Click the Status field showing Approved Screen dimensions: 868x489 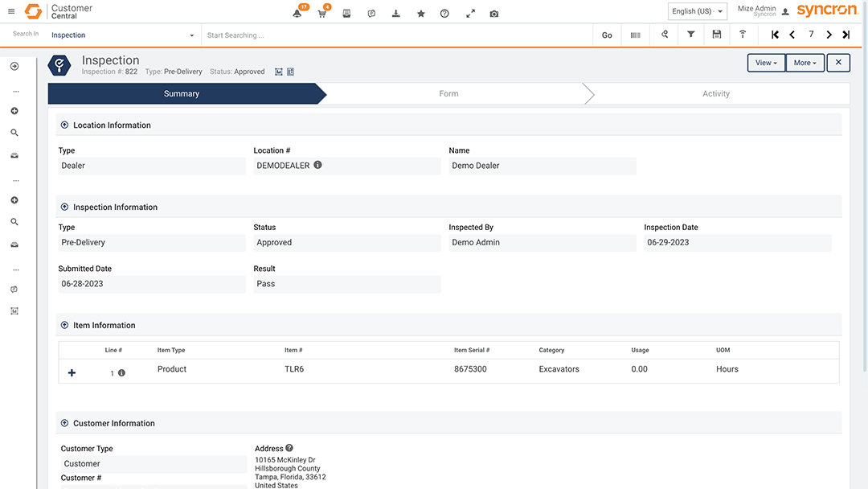point(347,243)
